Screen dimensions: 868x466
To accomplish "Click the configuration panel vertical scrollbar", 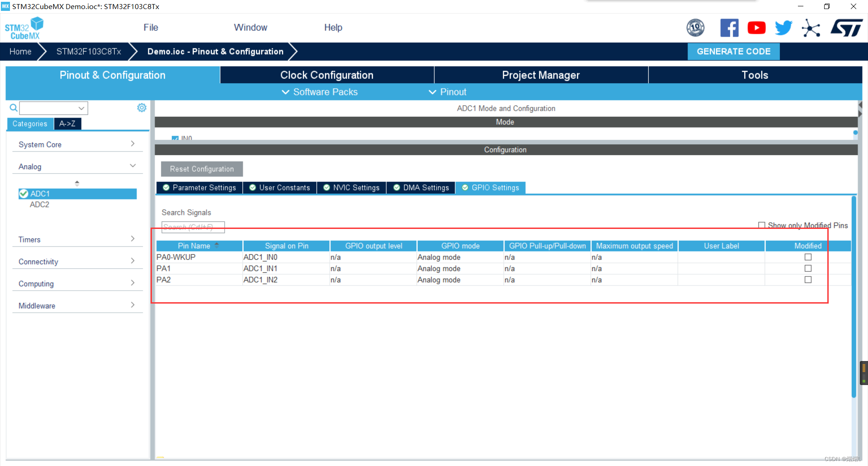I will (x=854, y=296).
